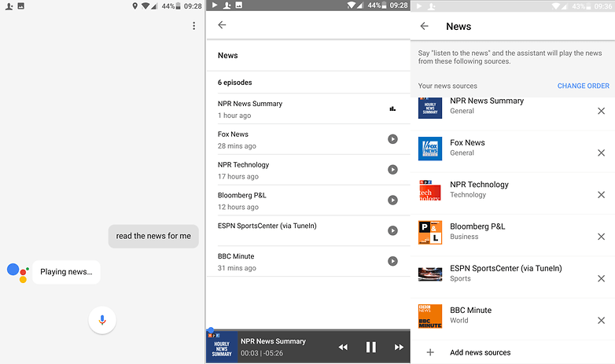Open the three-dot overflow menu
The height and width of the screenshot is (364, 615).
coord(194,26)
